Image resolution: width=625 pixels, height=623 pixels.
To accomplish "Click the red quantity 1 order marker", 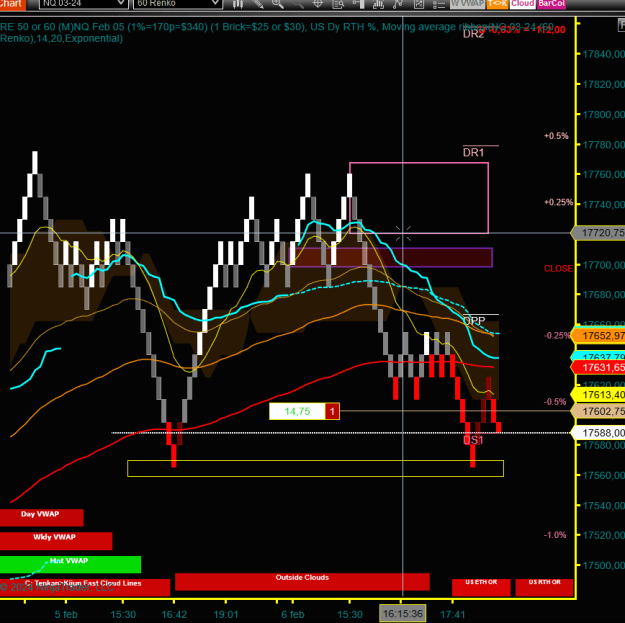I will (x=332, y=411).
